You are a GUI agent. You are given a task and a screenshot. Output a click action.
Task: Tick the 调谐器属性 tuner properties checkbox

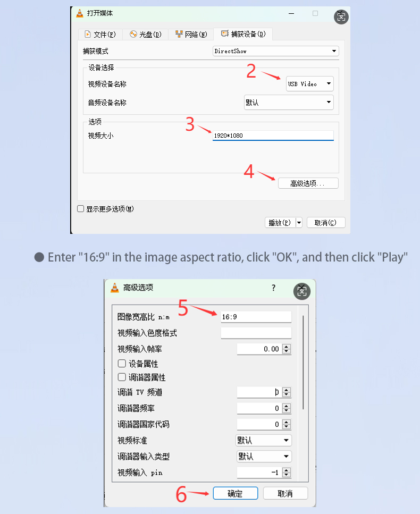tap(122, 377)
